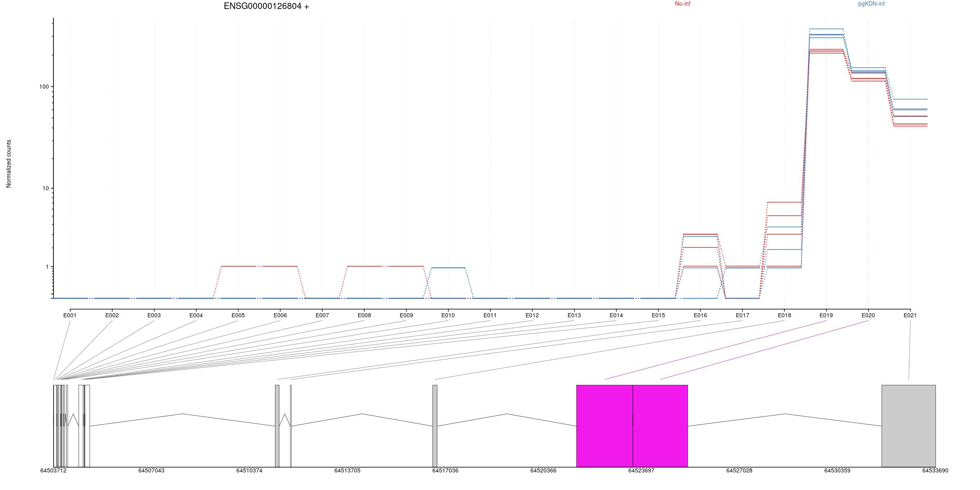The image size is (980, 490).
Task: Click the left magenta exon block
Action: pos(604,426)
